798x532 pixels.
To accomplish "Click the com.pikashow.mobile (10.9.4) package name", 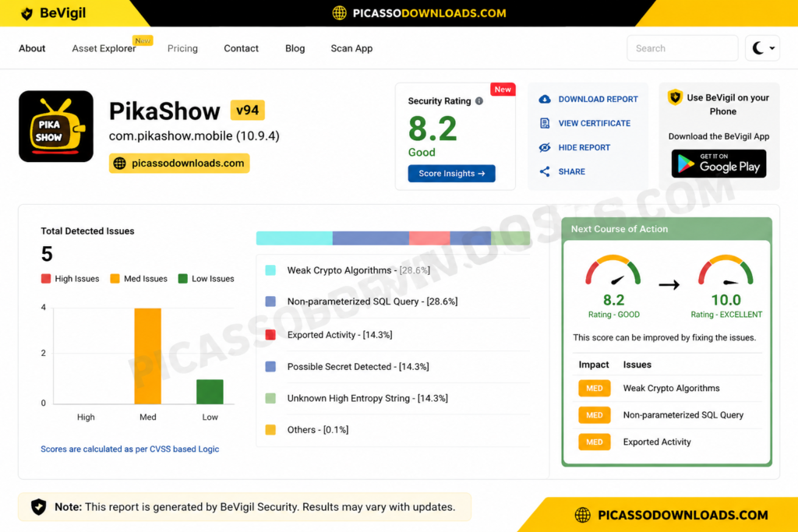I will tap(194, 136).
